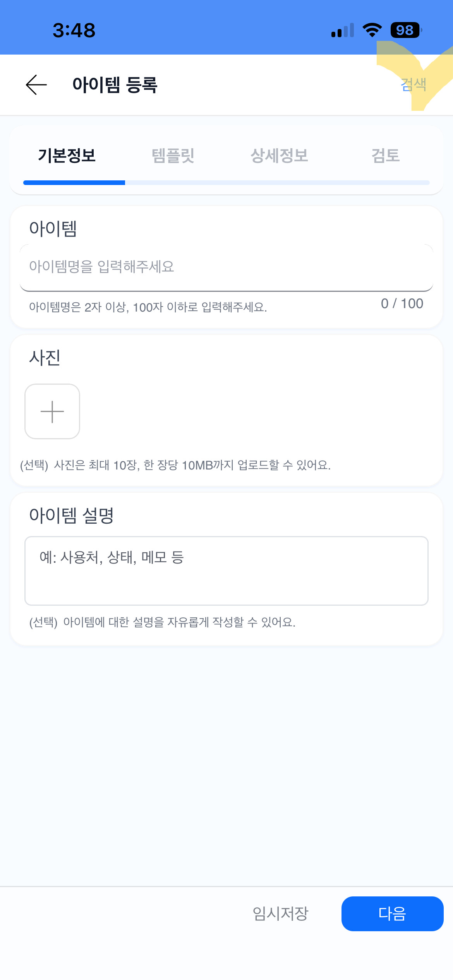Focus the 아이템명 input field
The image size is (453, 980).
point(226,267)
